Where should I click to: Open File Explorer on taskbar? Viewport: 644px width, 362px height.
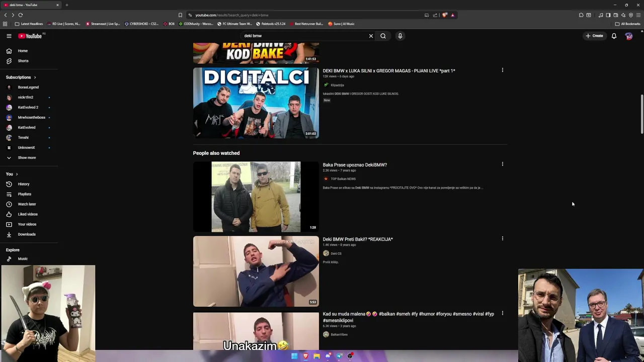tap(316, 356)
